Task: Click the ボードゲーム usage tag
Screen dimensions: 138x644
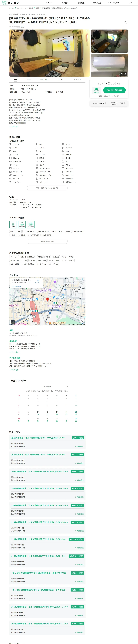Action: pyautogui.click(x=41, y=264)
